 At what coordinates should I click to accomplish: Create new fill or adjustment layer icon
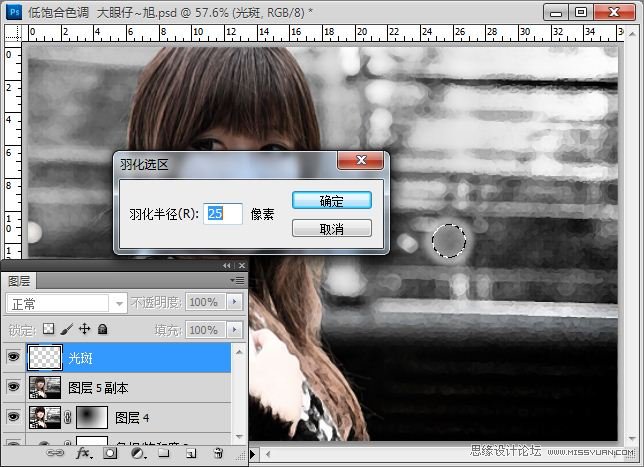point(138,453)
